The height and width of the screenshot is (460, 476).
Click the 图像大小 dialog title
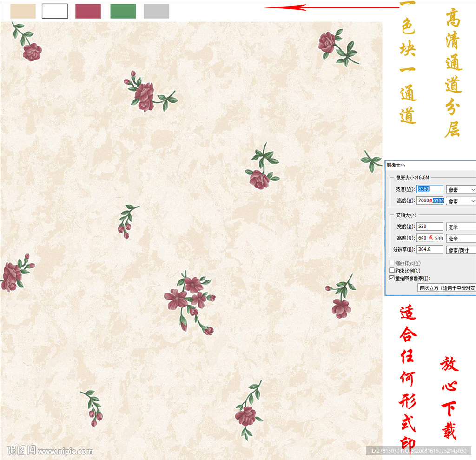[396, 165]
